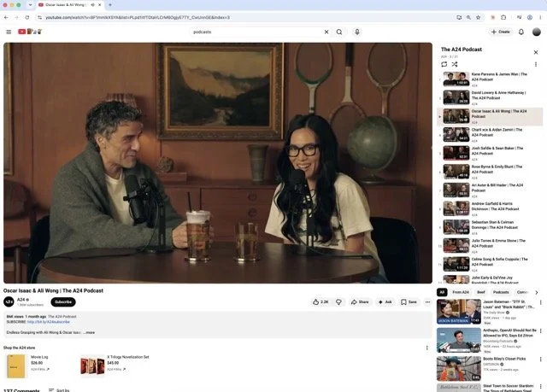This screenshot has width=547, height=392.
Task: Open the Sort by comments control
Action: pos(59,390)
